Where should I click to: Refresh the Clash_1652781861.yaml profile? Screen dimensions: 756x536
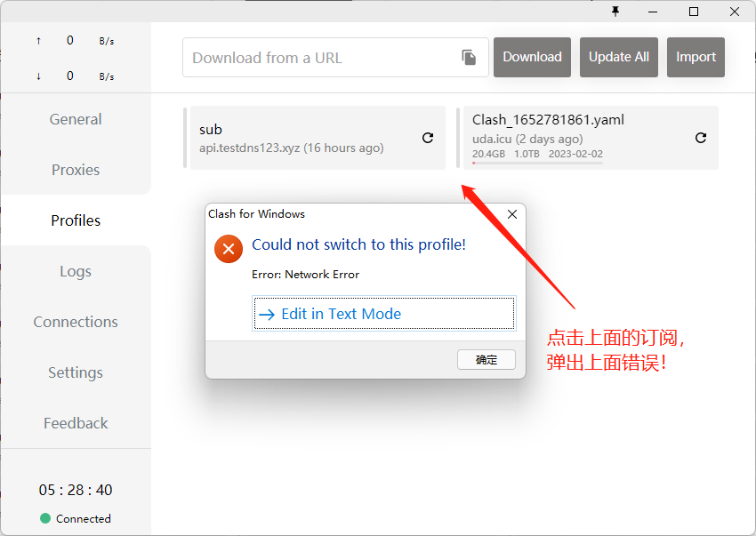(701, 138)
